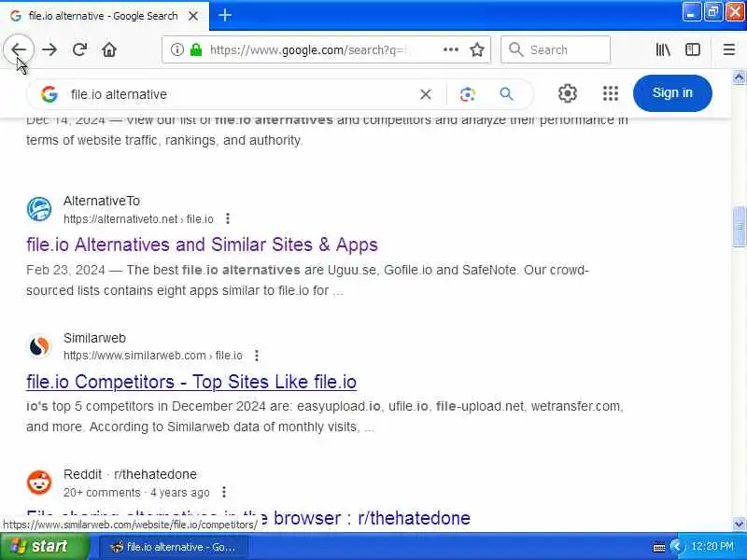The height and width of the screenshot is (560, 747).
Task: Open file.io Competitors Top Sites link
Action: point(191,382)
